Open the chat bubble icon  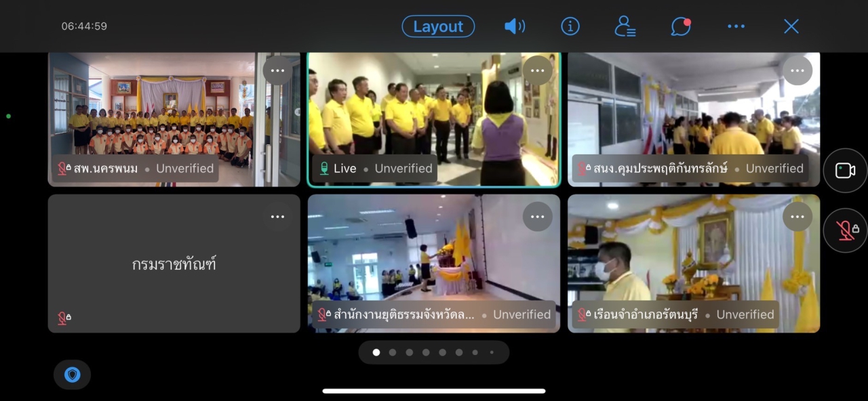[x=681, y=26]
